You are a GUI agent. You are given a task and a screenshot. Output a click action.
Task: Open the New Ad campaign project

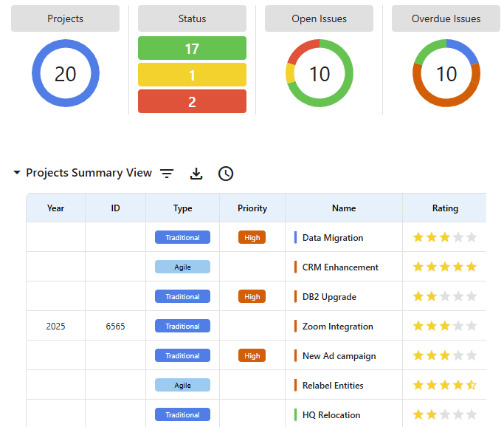339,356
